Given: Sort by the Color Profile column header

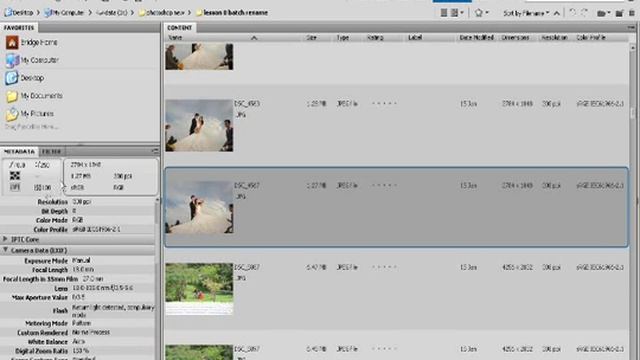Looking at the screenshot, I should [591, 38].
